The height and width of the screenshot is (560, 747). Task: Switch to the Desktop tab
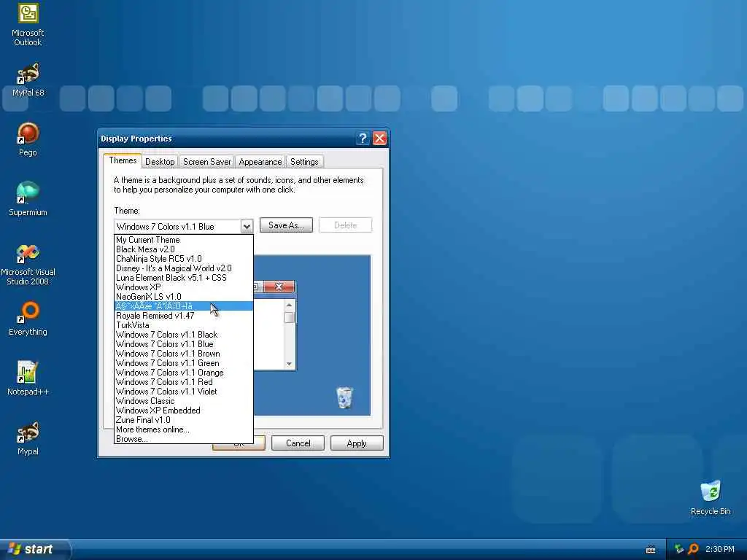160,162
